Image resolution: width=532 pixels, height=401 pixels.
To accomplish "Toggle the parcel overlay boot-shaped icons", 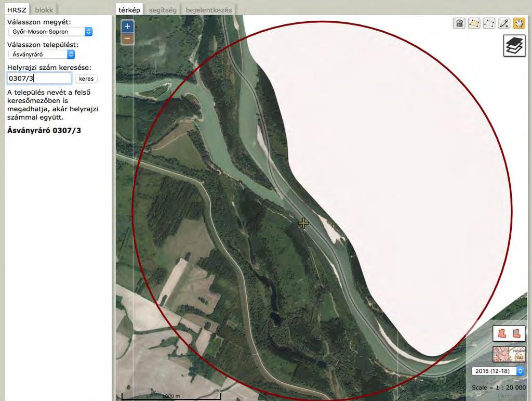I will [509, 333].
